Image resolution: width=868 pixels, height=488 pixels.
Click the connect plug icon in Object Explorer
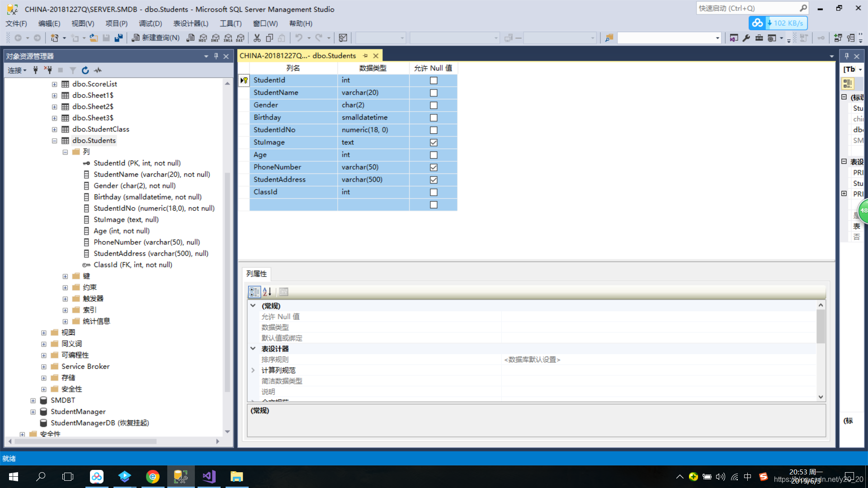(x=35, y=70)
